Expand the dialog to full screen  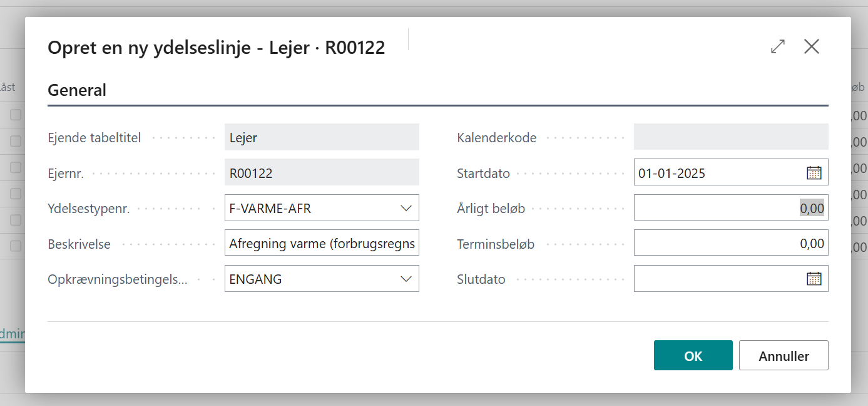click(x=778, y=47)
